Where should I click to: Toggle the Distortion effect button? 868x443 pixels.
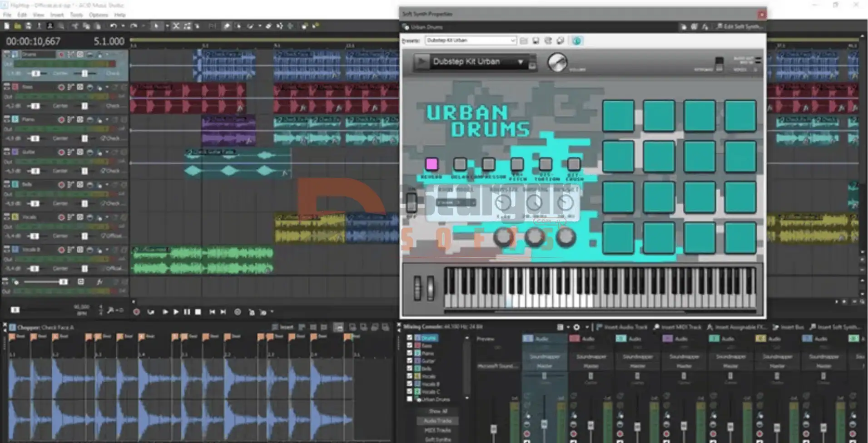pyautogui.click(x=545, y=164)
